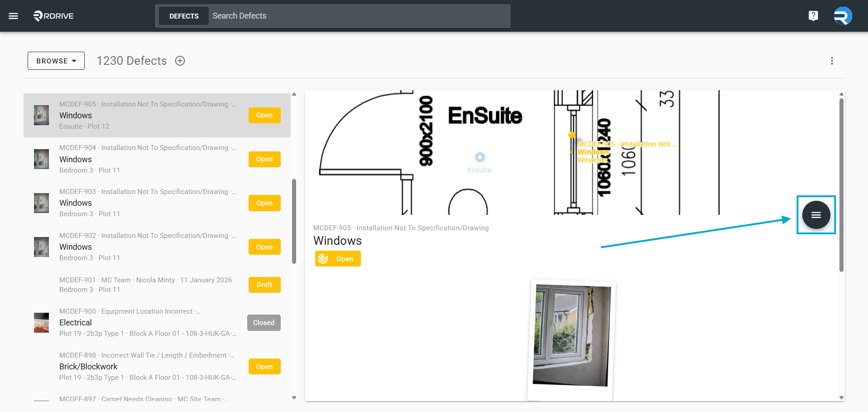
Task: Click the RDrive logo
Action: coord(53,16)
